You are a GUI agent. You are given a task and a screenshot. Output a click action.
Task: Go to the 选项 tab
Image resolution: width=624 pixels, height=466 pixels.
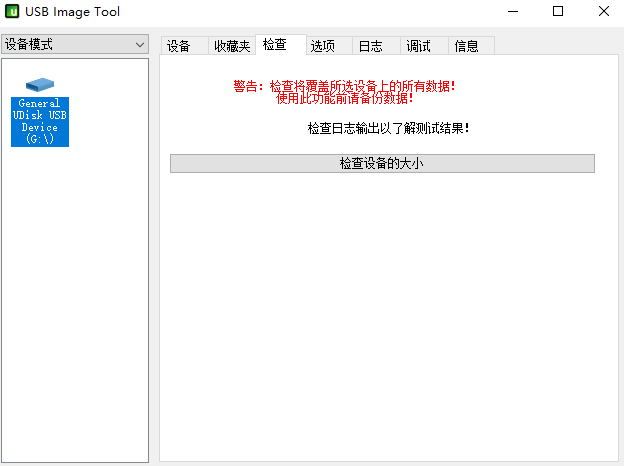[324, 46]
